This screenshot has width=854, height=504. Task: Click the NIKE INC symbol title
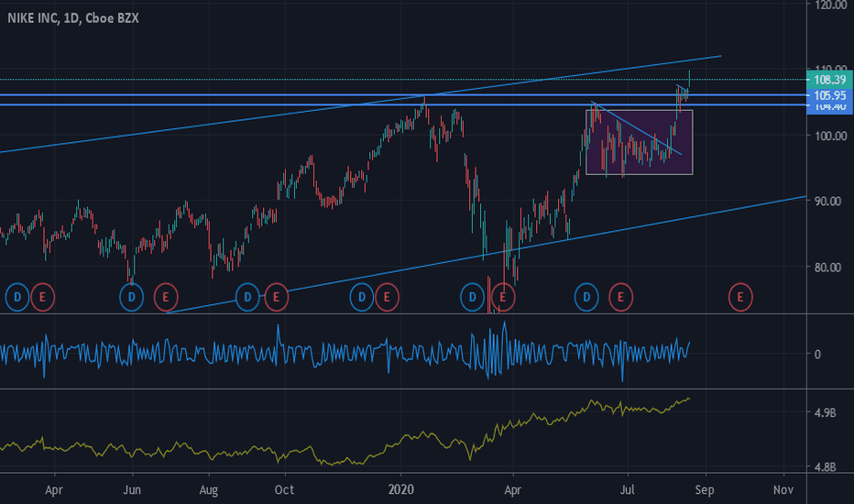(73, 18)
